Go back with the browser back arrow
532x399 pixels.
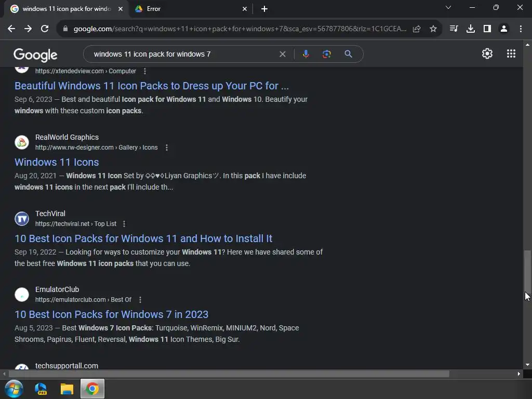(x=11, y=29)
